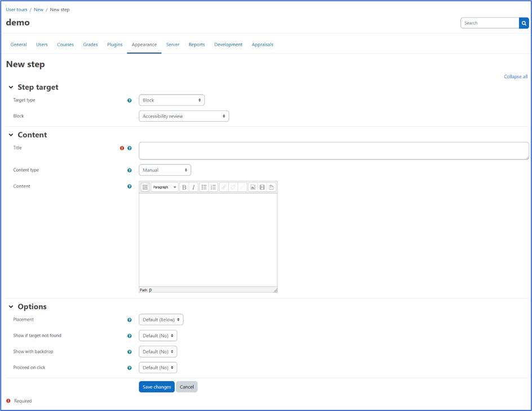
Task: Click the insert link icon
Action: point(224,187)
